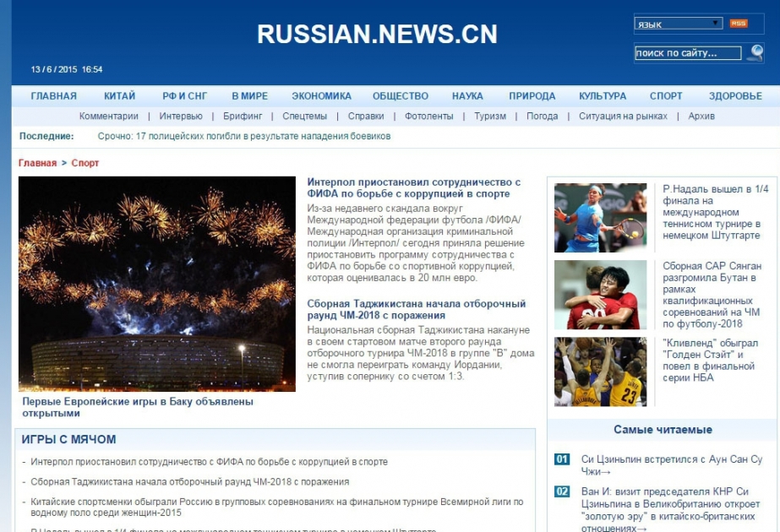
Task: Click the Последние: label
Action: pyautogui.click(x=46, y=136)
